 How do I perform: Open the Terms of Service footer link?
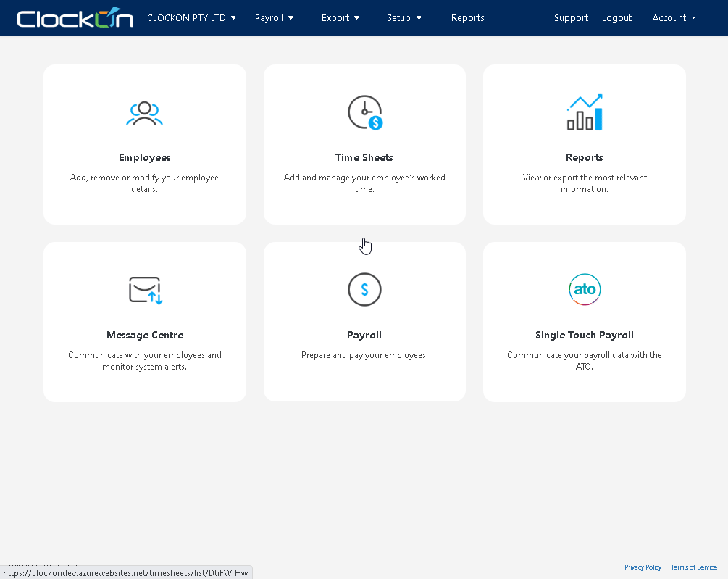pos(694,567)
